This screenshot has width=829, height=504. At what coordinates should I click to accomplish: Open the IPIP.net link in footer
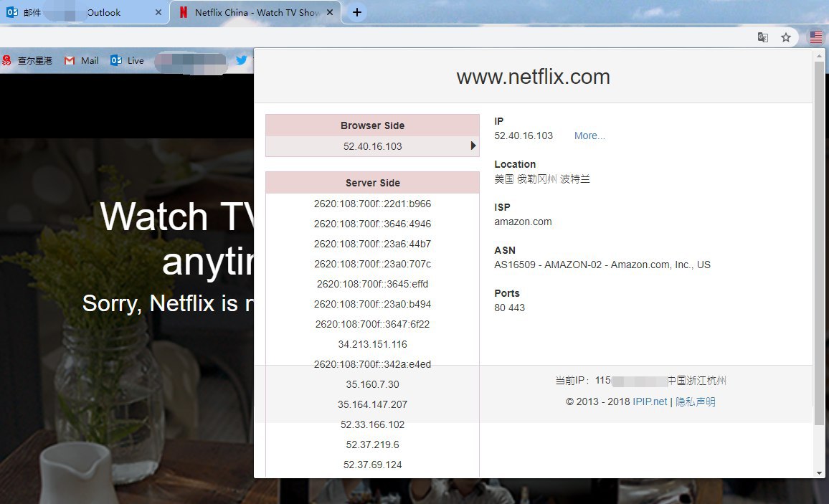(x=650, y=401)
